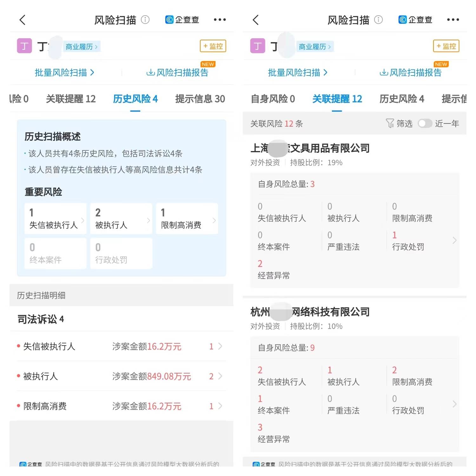The height and width of the screenshot is (476, 476).
Task: Open 批量风险扫描 on the 历史风险 screen
Action: pyautogui.click(x=65, y=73)
